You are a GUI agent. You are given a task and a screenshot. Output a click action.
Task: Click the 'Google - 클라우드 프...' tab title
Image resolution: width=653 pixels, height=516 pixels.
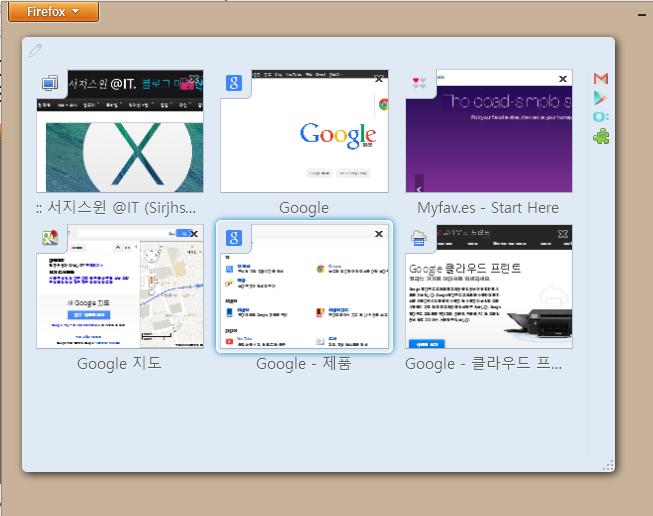pos(484,363)
